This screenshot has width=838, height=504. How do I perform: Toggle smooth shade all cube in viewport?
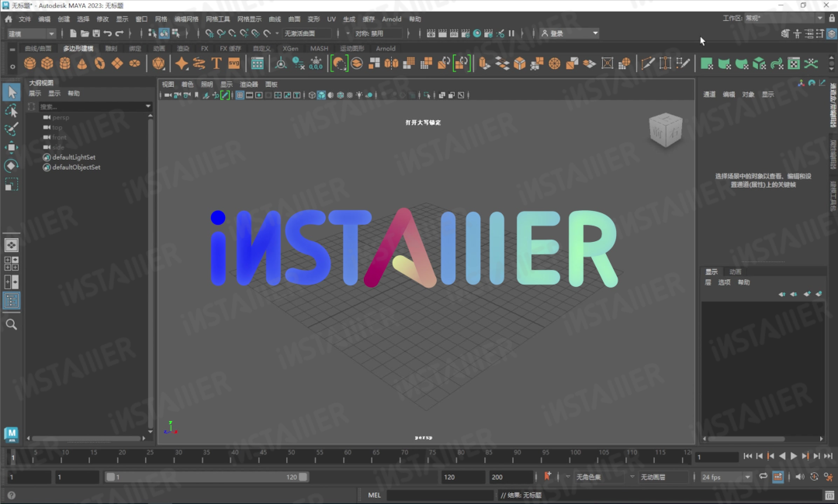(x=321, y=95)
